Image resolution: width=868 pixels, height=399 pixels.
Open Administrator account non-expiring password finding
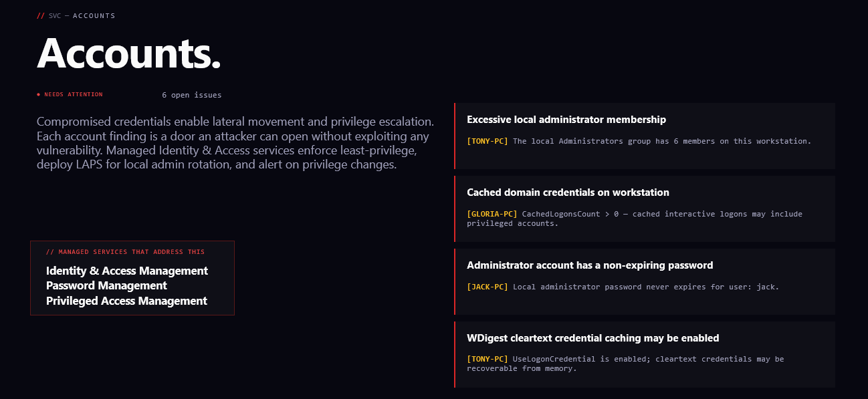point(645,281)
